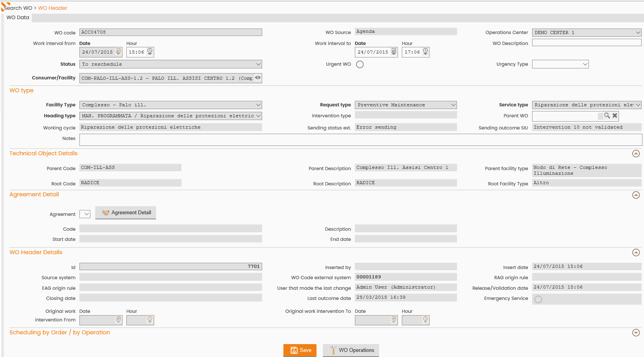Open clock picker for Work interval from hour

pyautogui.click(x=150, y=51)
